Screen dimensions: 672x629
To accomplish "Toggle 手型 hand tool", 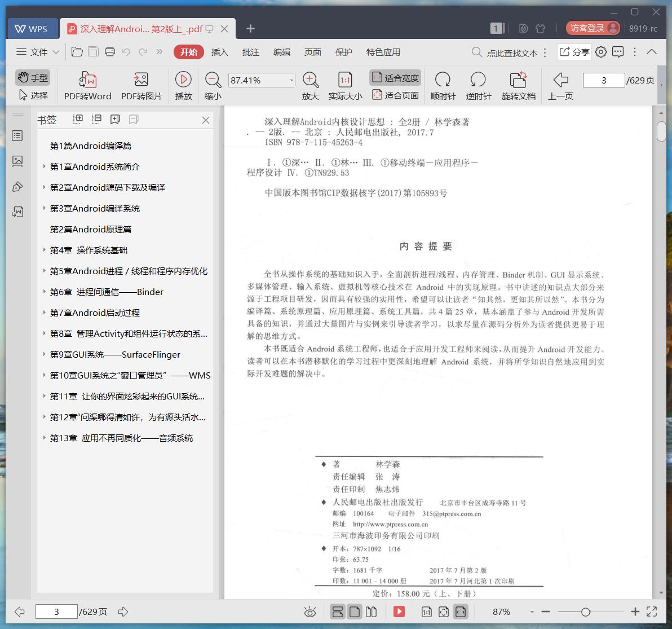I will 33,78.
